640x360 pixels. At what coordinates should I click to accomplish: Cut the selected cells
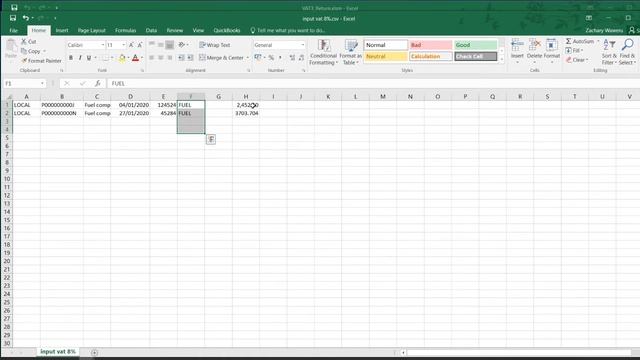[29, 42]
